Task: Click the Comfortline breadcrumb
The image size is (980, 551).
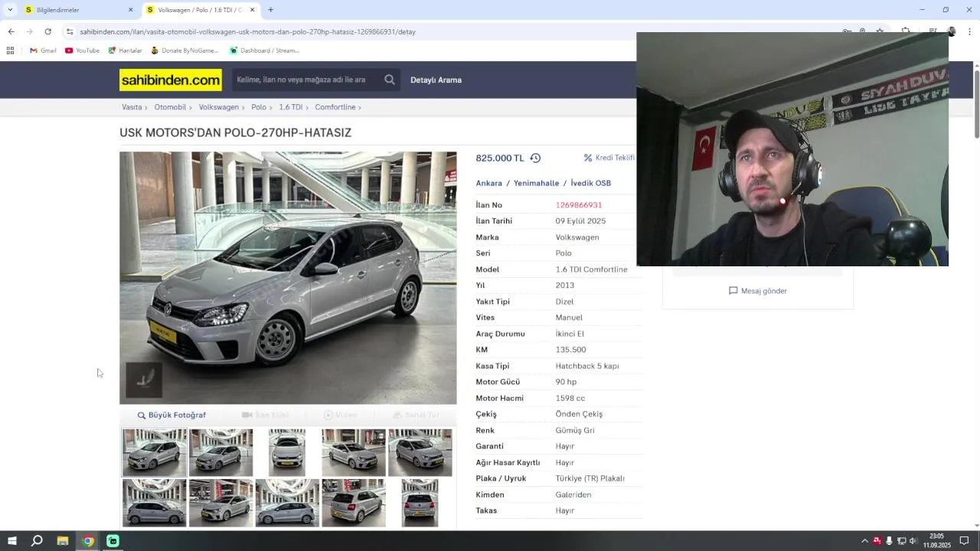Action: coord(335,107)
